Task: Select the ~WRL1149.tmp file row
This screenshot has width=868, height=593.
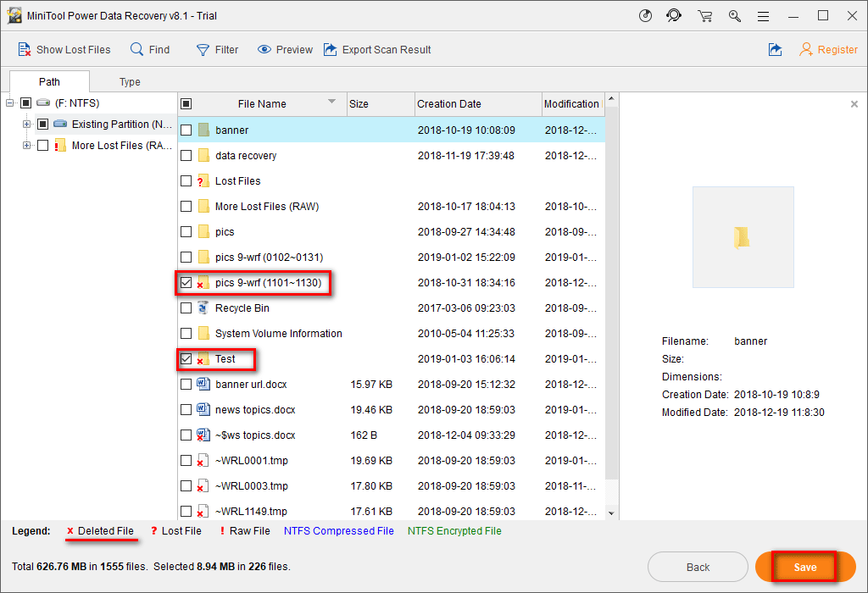Action: [392, 511]
